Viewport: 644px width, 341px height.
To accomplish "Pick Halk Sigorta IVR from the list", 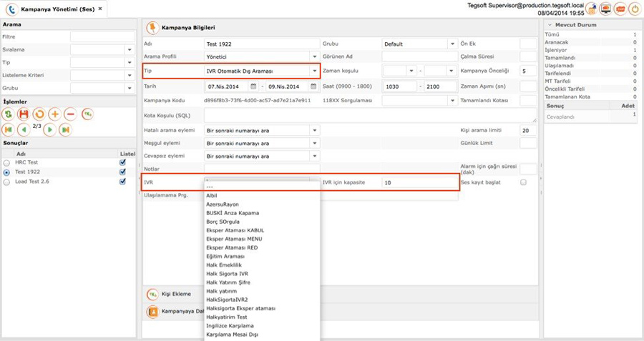I will [227, 274].
